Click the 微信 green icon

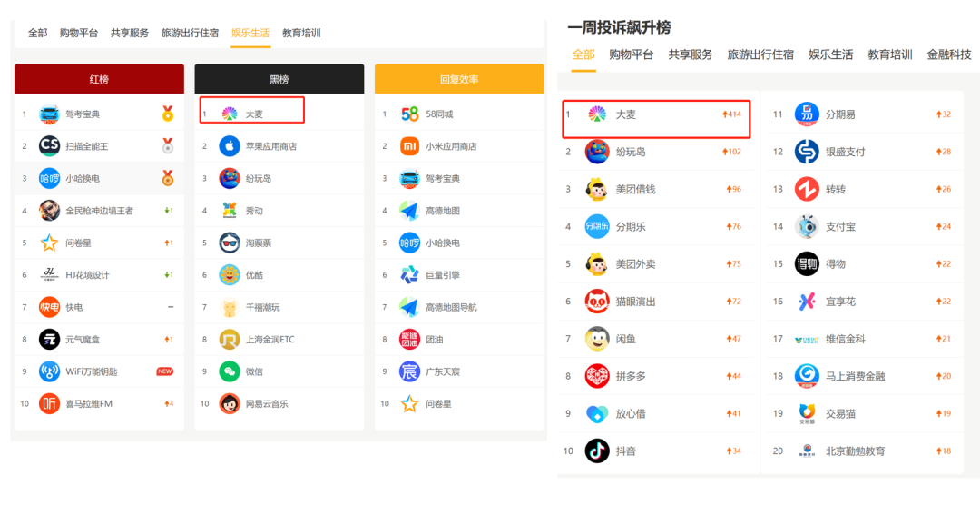[x=230, y=371]
